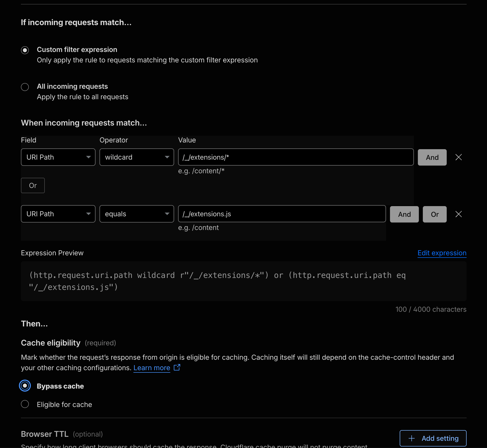Click plus icon in Add setting button
Viewport: 487px width, 448px height.
tap(412, 438)
